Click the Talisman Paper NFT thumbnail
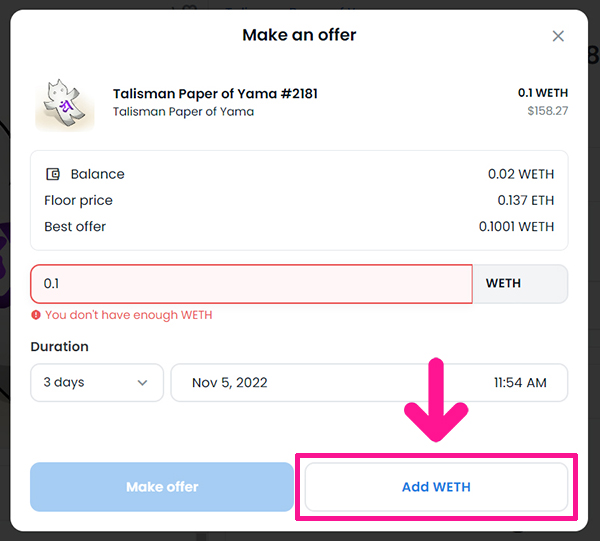This screenshot has width=600, height=541. pos(65,105)
